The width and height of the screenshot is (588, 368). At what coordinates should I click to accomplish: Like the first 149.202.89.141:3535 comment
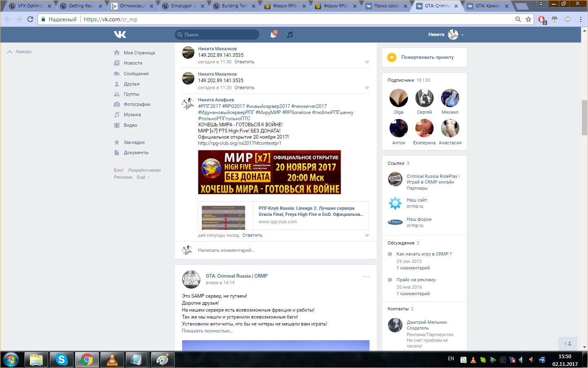click(x=367, y=62)
